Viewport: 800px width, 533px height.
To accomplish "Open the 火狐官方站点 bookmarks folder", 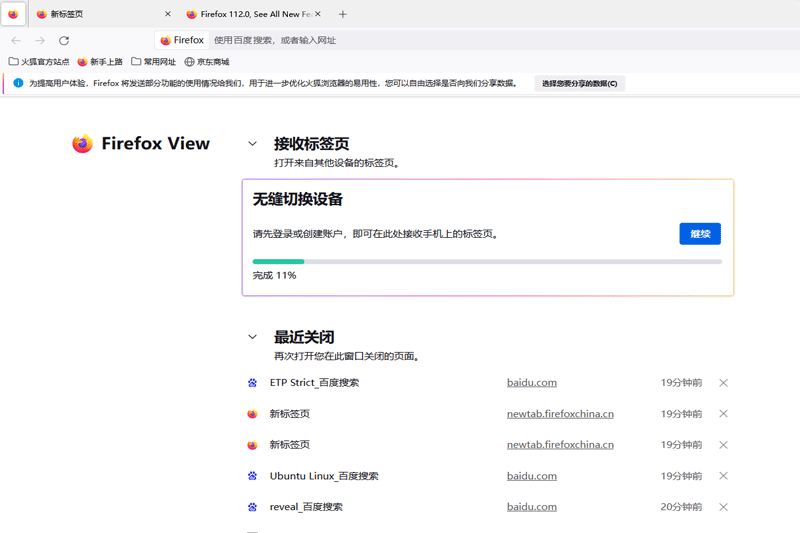I will coord(39,62).
